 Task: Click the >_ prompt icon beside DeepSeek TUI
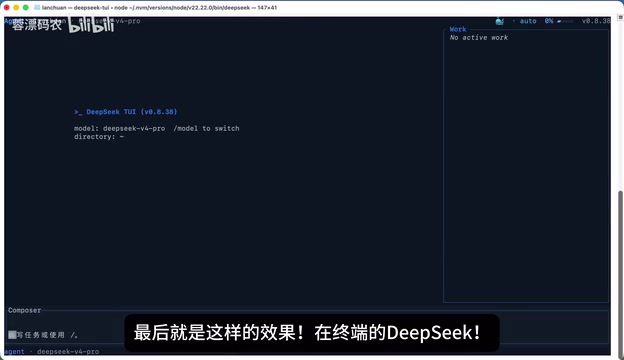[78, 112]
